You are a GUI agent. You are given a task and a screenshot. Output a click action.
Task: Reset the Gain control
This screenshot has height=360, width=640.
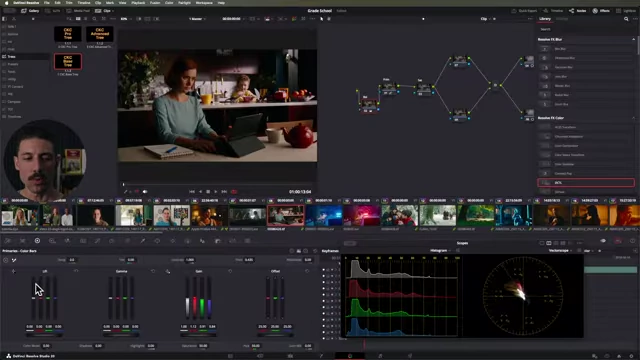click(x=230, y=271)
